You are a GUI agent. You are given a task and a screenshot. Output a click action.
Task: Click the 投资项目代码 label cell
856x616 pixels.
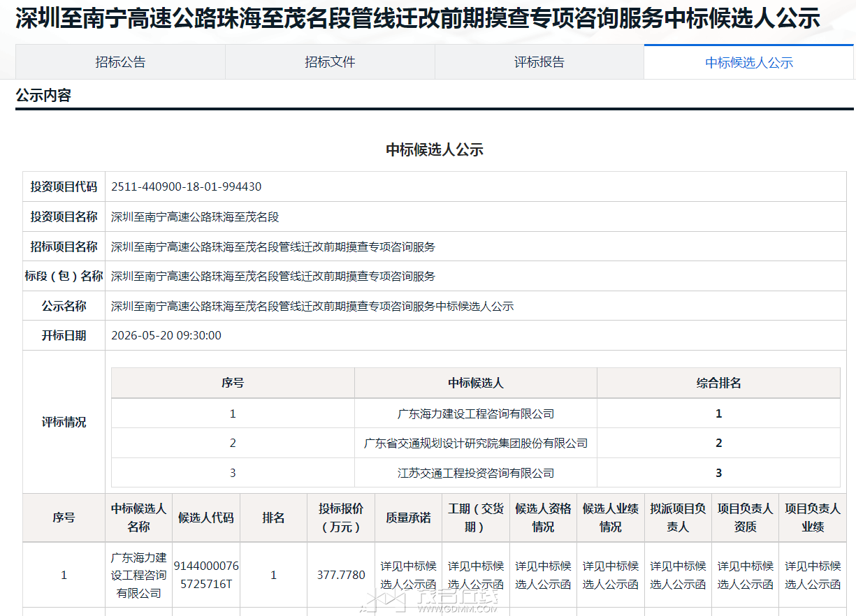click(x=64, y=187)
